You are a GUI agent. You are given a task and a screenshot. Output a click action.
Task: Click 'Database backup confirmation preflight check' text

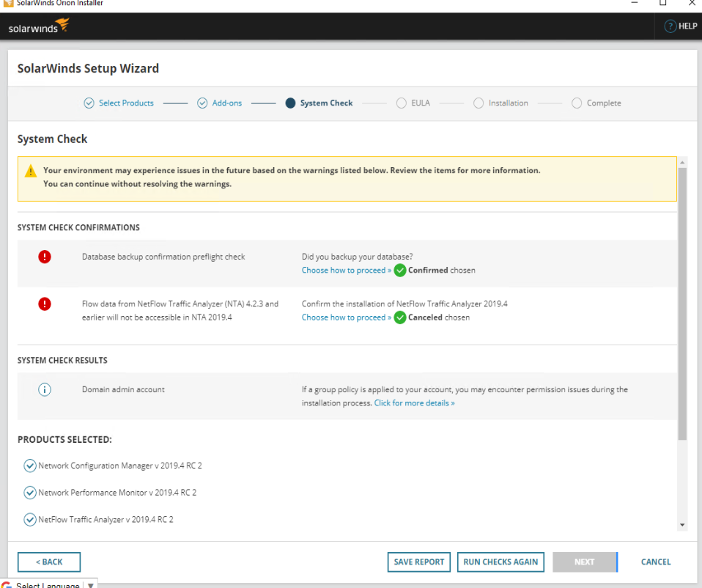163,257
